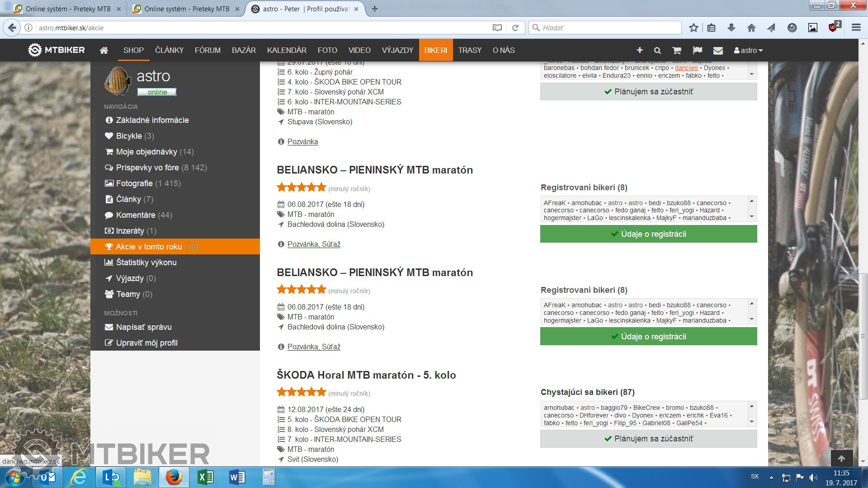Click the flag notifications icon

coord(698,51)
